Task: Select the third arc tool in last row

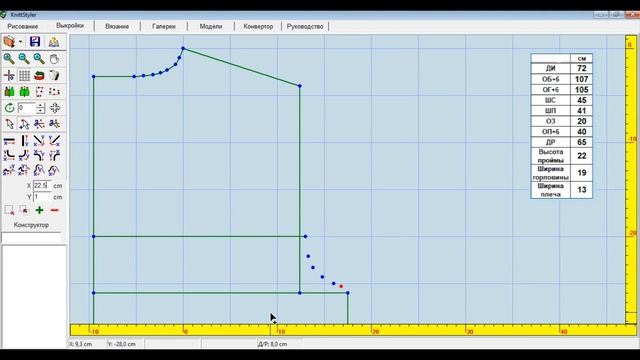Action: tap(39, 170)
